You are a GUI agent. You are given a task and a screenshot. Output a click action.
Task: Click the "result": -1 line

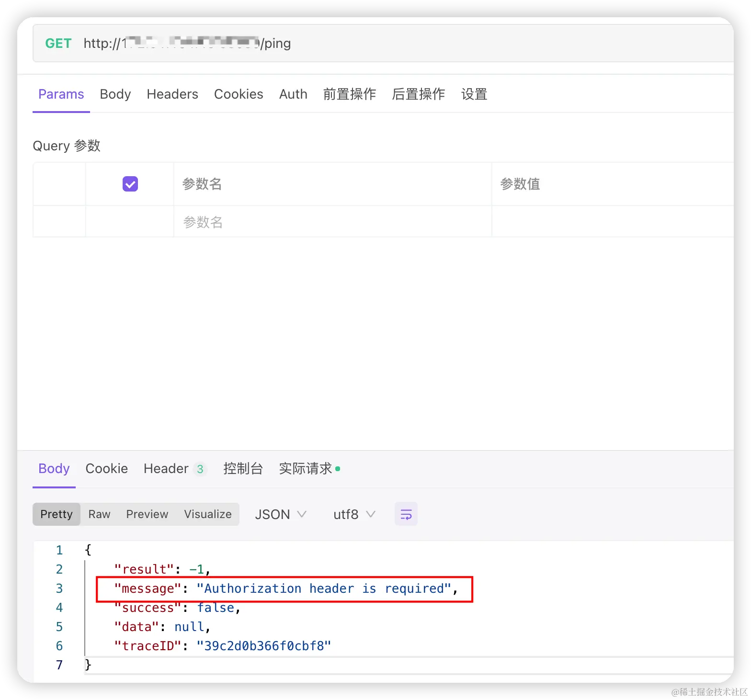(x=162, y=569)
